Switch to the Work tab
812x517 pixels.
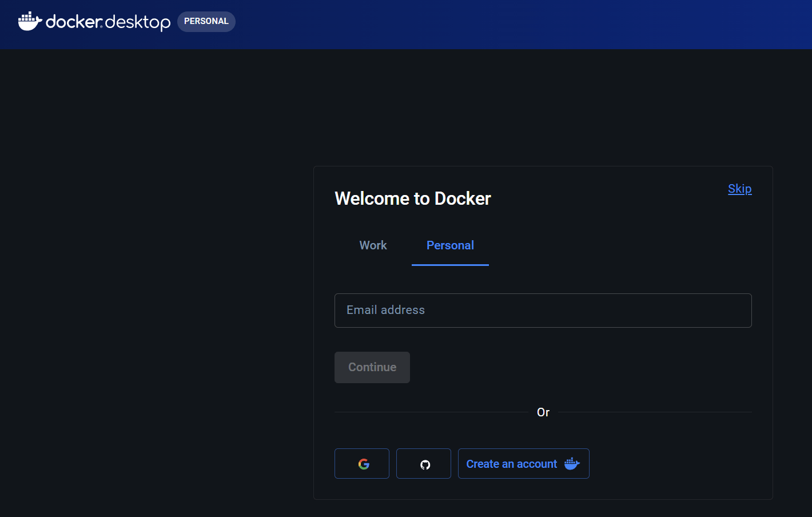373,245
